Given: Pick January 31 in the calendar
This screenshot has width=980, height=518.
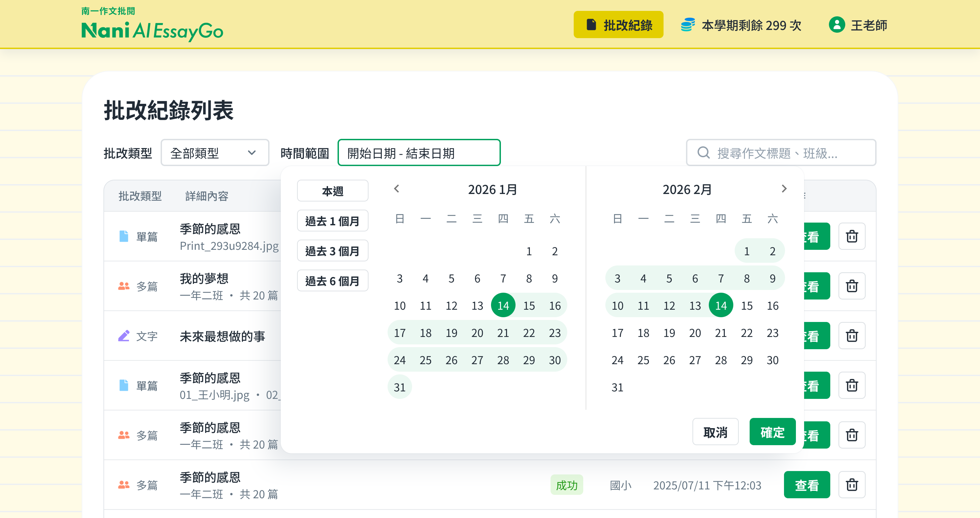Looking at the screenshot, I should [x=399, y=387].
